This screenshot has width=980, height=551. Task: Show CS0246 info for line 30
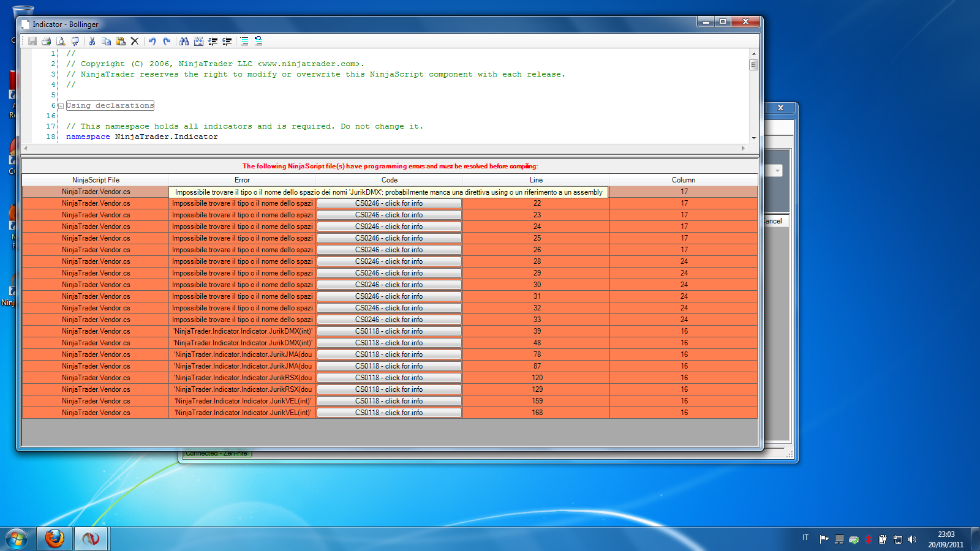click(389, 285)
